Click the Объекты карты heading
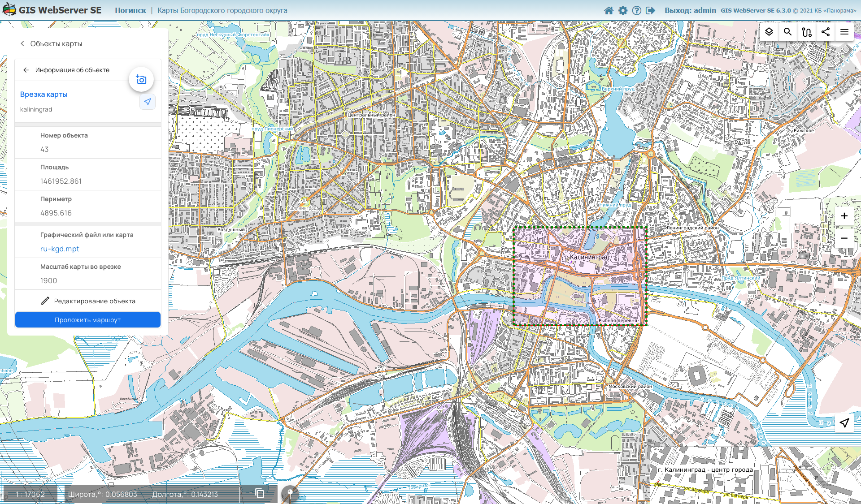 56,43
